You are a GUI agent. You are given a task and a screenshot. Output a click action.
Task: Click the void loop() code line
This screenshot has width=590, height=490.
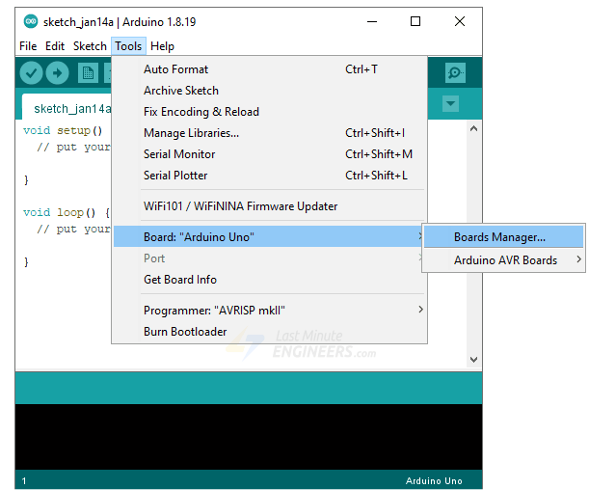click(66, 212)
